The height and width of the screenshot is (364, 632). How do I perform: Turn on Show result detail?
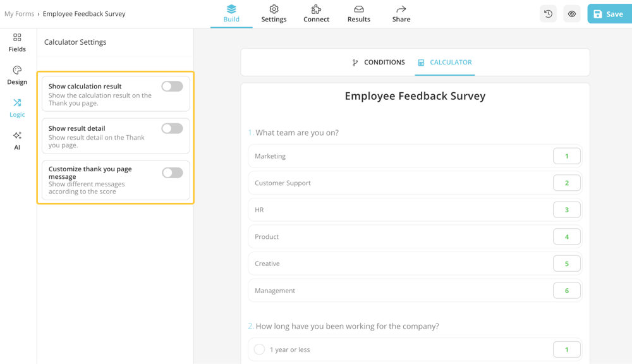tap(172, 128)
